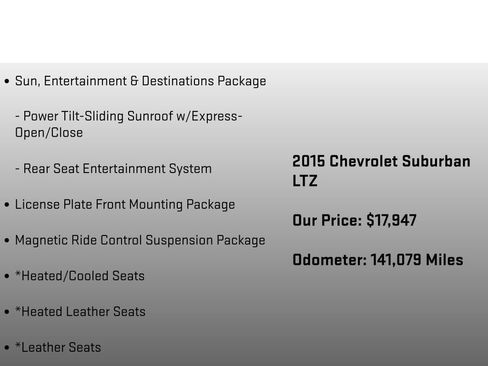This screenshot has height=366, width=488.
Task: Click bullet beside Heated Leather Seats
Action: (x=7, y=312)
